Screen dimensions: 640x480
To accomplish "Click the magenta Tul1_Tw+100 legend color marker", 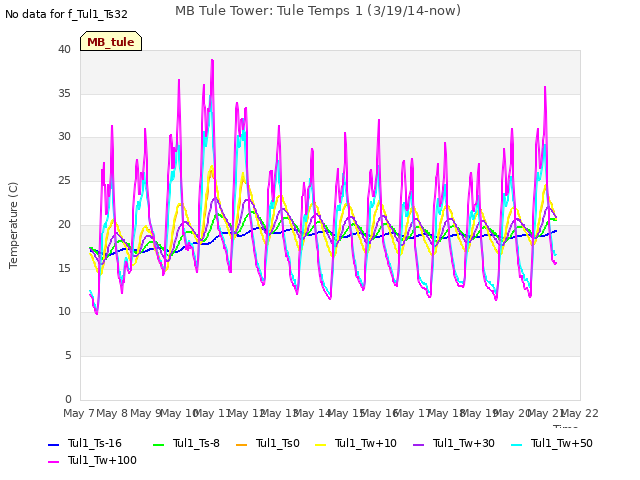I will (53, 462).
